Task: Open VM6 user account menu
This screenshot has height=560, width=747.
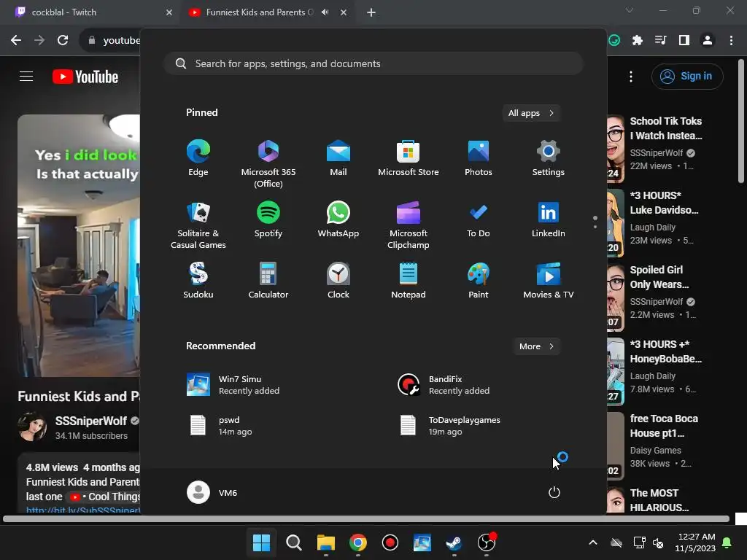Action: (212, 492)
